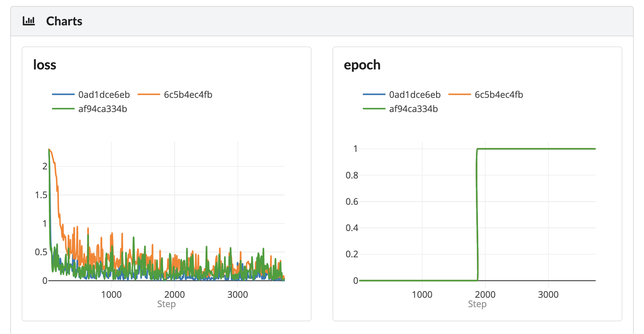Click the bar chart icon beside Charts
This screenshot has width=644, height=334.
tap(29, 21)
